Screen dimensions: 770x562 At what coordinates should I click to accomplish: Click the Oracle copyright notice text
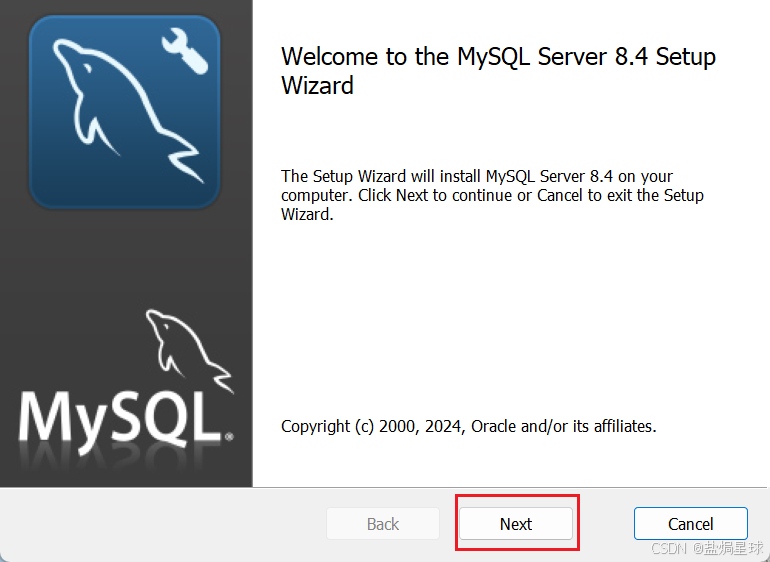click(468, 426)
